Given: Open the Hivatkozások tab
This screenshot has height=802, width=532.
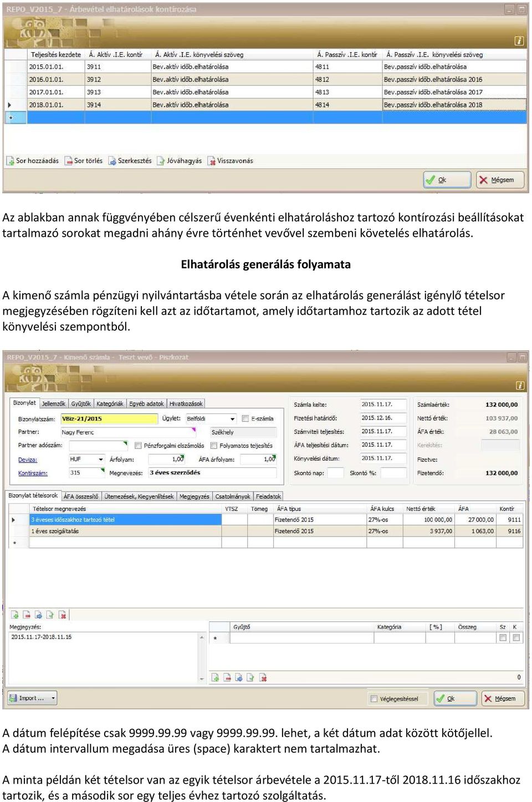Looking at the screenshot, I should coord(186,403).
